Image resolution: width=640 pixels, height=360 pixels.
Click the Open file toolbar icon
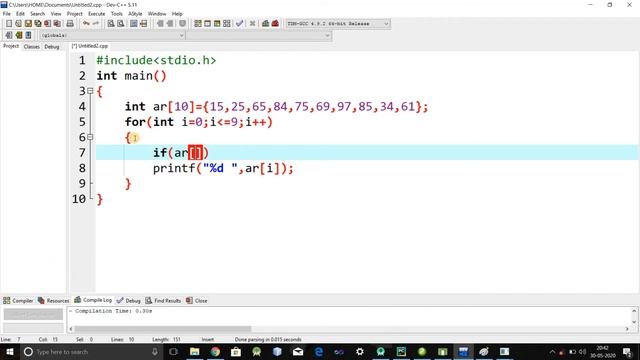coord(18,24)
